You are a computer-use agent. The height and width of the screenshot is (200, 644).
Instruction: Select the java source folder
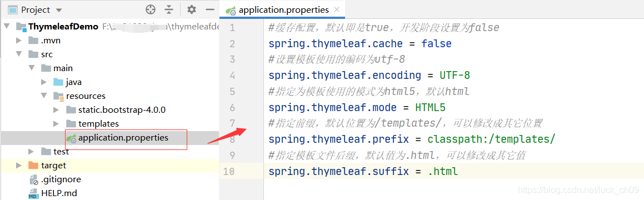click(109, 82)
